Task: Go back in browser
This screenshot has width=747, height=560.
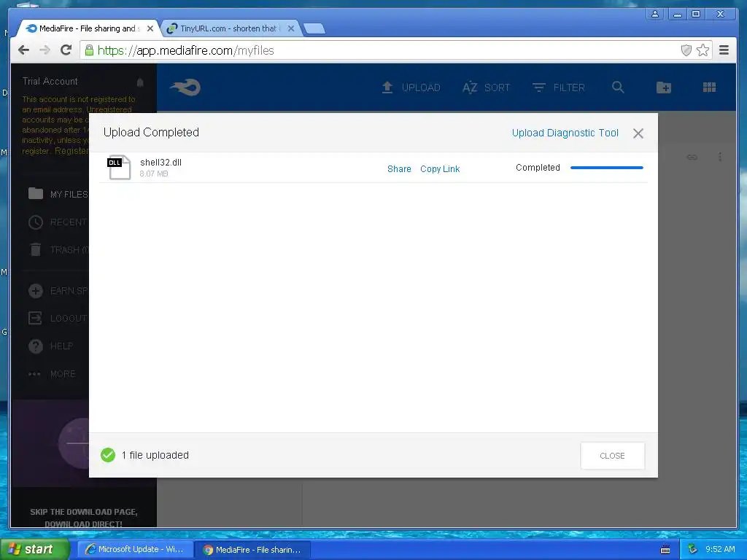Action: 23,50
